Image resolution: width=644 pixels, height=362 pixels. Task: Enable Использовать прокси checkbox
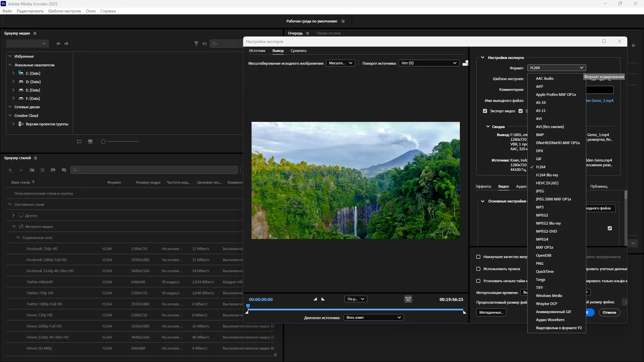click(478, 269)
